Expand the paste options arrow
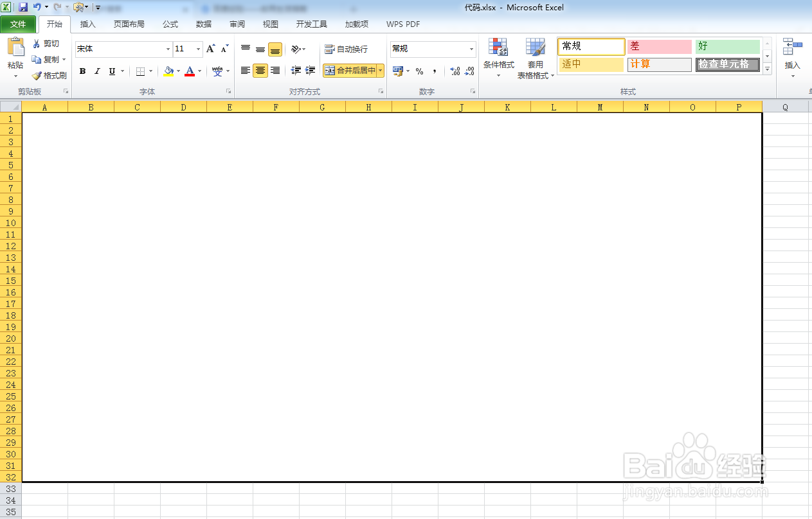812x519 pixels. click(15, 76)
